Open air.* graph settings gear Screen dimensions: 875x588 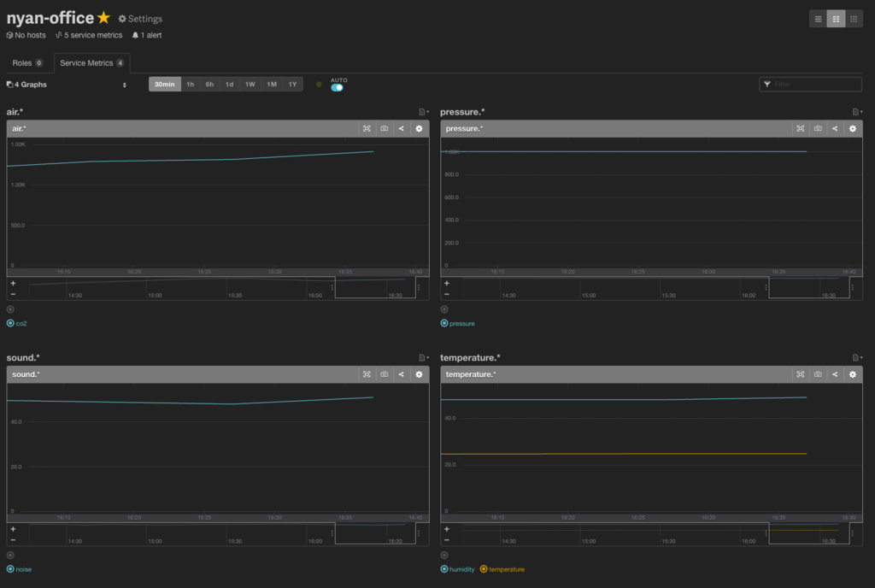419,129
